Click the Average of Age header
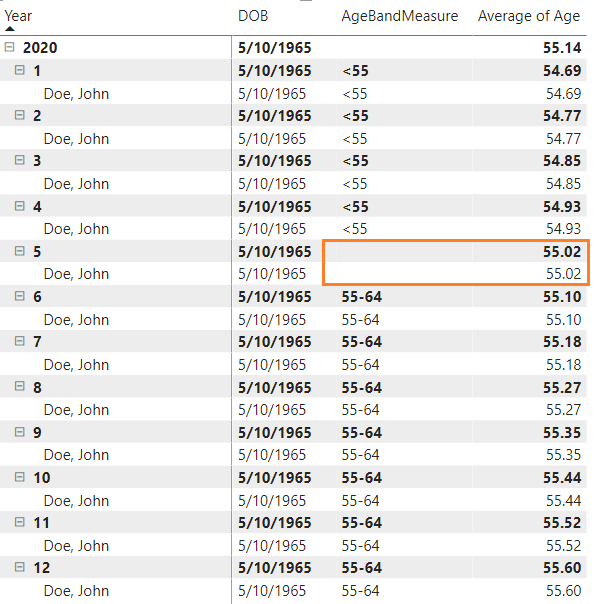Image resolution: width=599 pixels, height=604 pixels. tap(529, 16)
